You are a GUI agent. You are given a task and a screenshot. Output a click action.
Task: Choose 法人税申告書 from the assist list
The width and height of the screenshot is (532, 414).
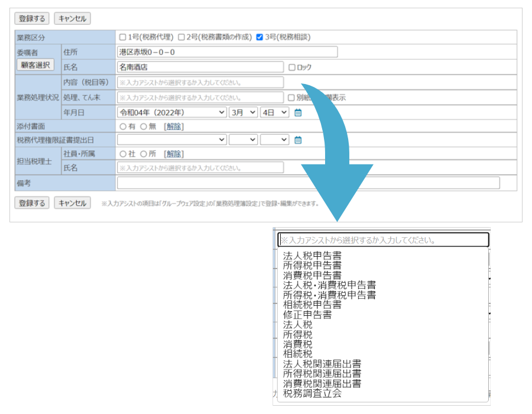(x=312, y=256)
